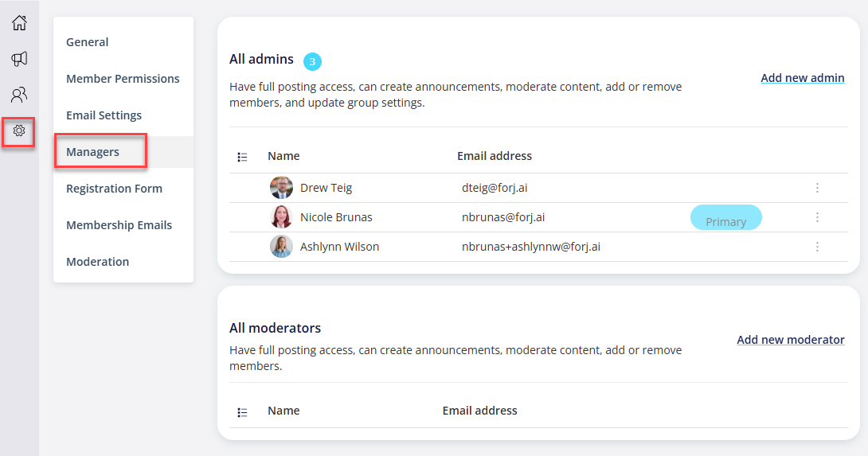This screenshot has width=868, height=456.
Task: Click Add new moderator link
Action: coord(791,340)
